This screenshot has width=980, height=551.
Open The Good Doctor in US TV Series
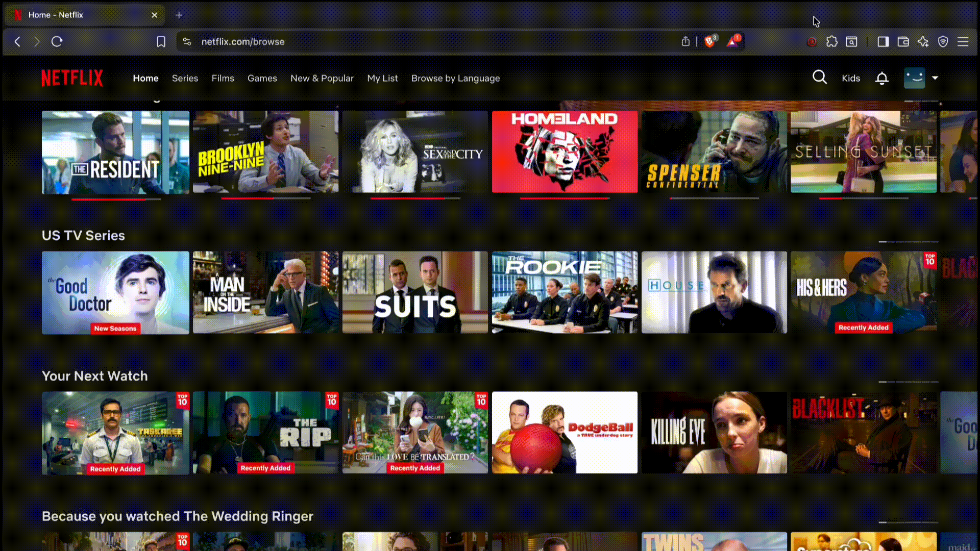pyautogui.click(x=115, y=292)
